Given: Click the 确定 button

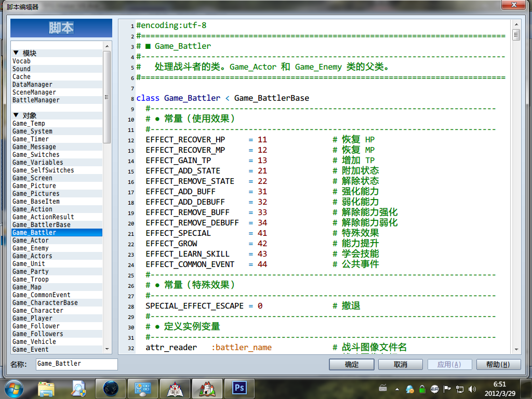Looking at the screenshot, I should [x=352, y=364].
